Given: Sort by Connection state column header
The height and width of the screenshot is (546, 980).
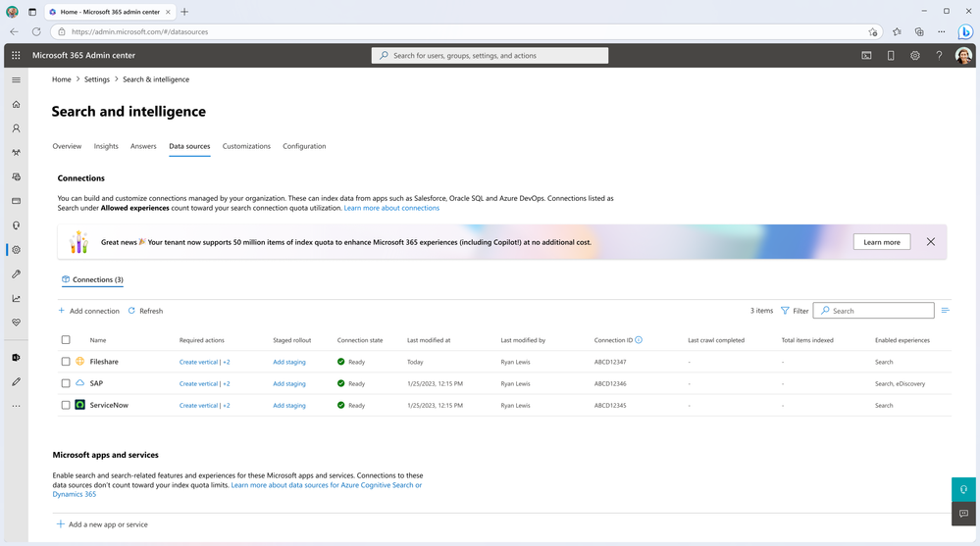Looking at the screenshot, I should [360, 340].
